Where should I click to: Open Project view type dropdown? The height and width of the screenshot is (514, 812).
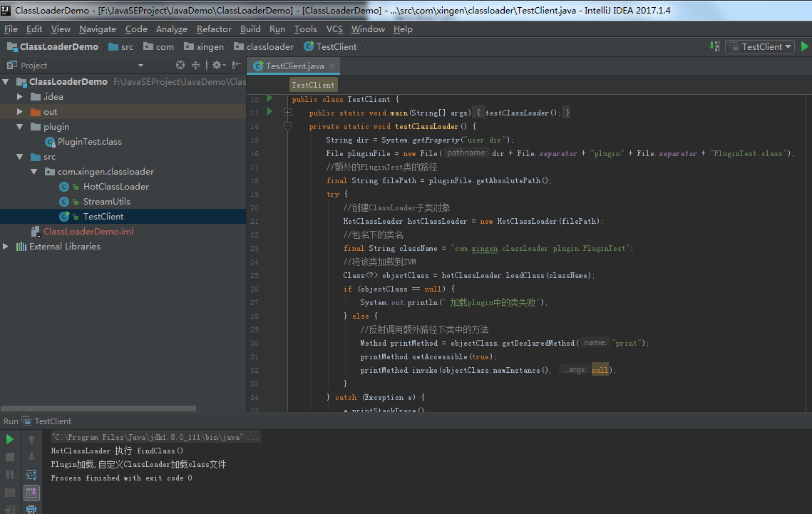[x=140, y=65]
